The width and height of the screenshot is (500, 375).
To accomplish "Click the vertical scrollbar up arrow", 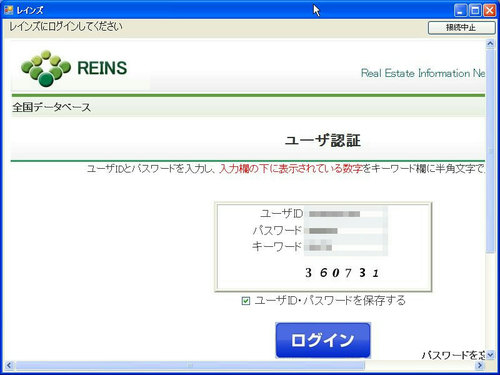I will tap(490, 44).
